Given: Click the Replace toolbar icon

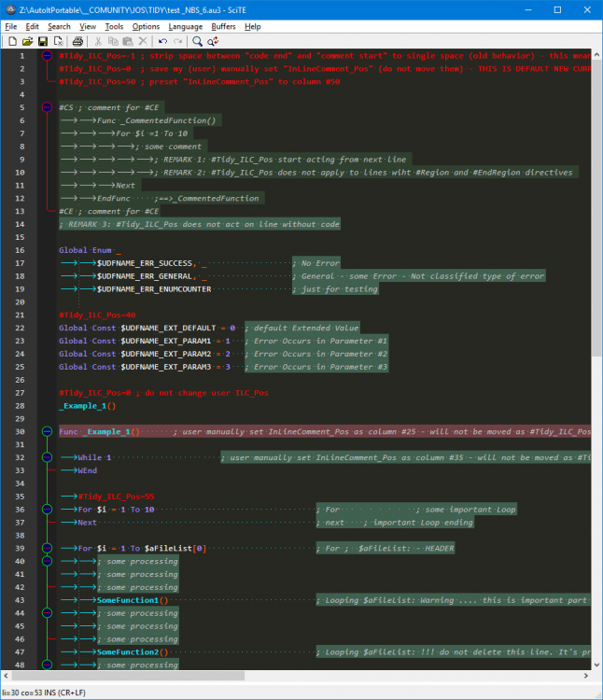Looking at the screenshot, I should [213, 41].
